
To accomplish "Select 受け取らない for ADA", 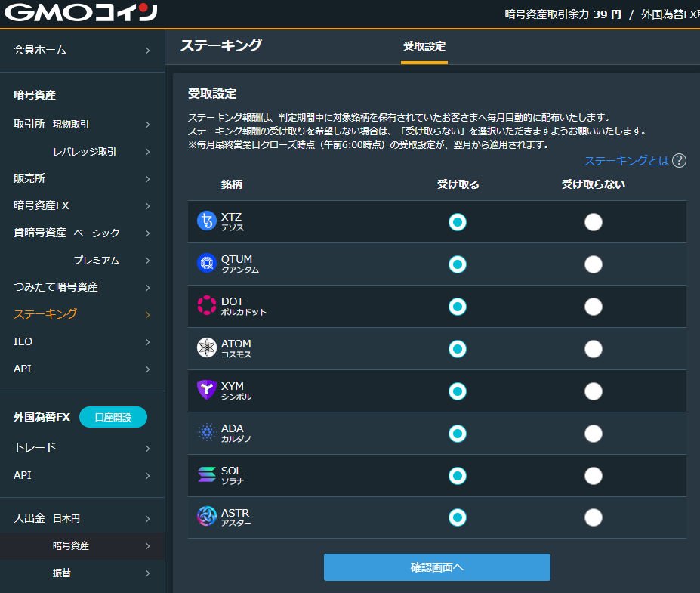I will (594, 434).
